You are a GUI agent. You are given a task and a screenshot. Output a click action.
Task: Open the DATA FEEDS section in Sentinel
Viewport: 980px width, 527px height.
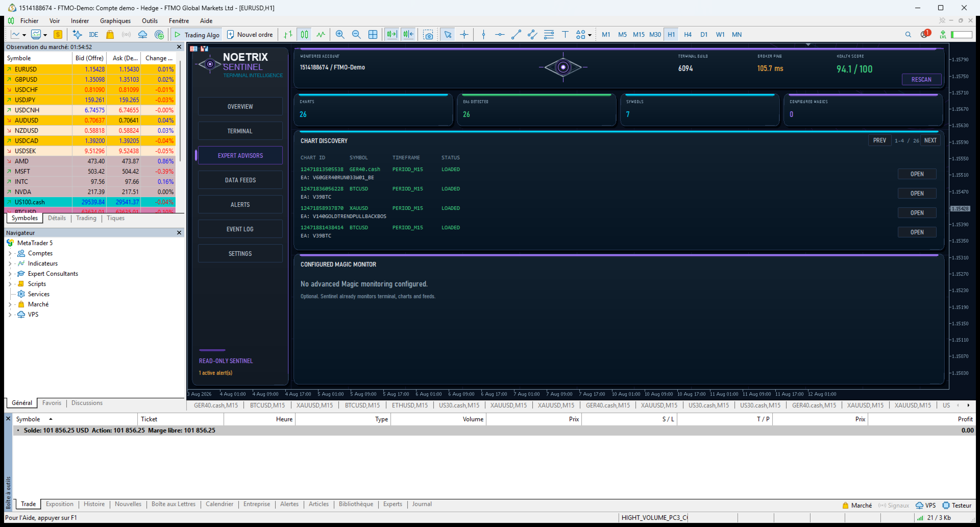[x=240, y=180]
